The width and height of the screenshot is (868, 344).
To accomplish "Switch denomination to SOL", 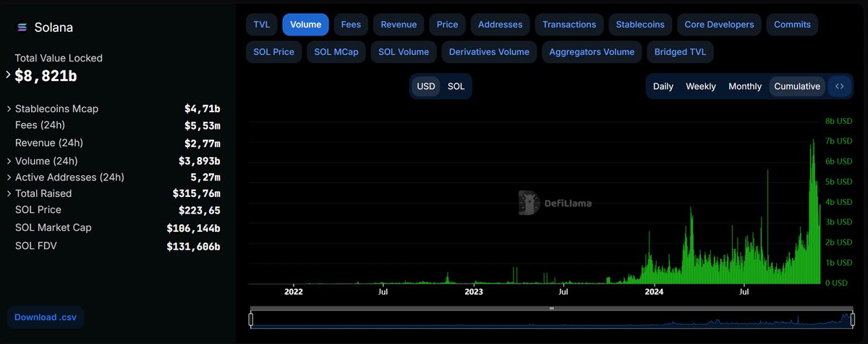I will coord(456,86).
